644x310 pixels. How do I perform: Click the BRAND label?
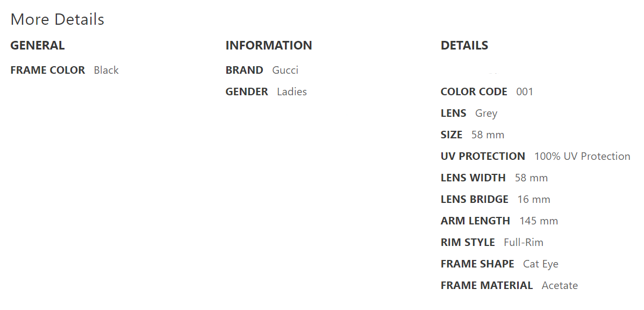pos(245,70)
